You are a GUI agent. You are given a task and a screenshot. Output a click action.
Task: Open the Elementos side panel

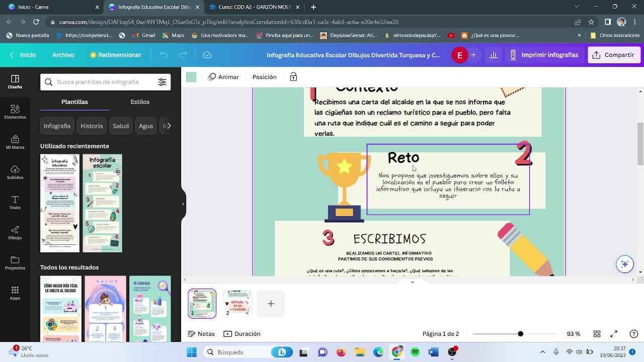(15, 112)
